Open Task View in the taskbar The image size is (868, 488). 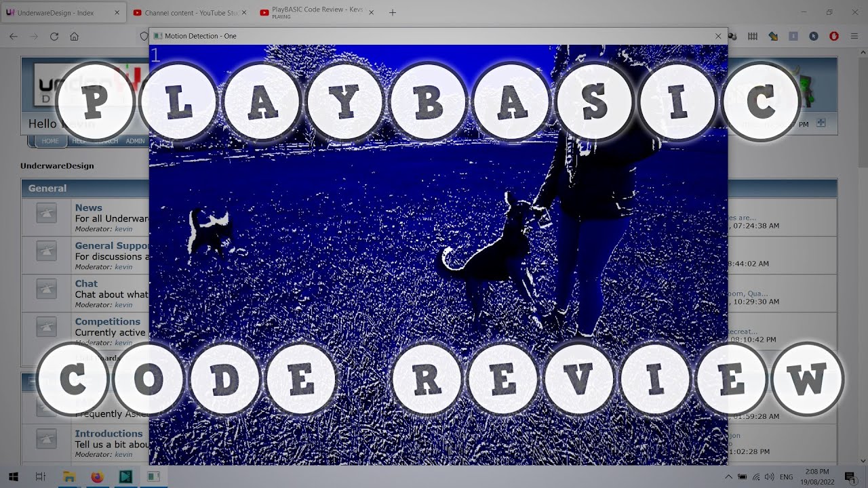[x=41, y=477]
